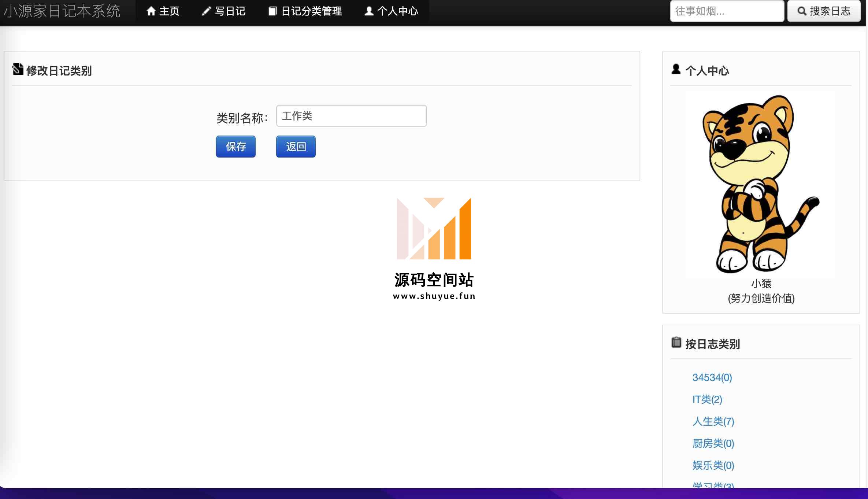Image resolution: width=868 pixels, height=499 pixels.
Task: Click the home icon beside 主页
Action: point(151,11)
